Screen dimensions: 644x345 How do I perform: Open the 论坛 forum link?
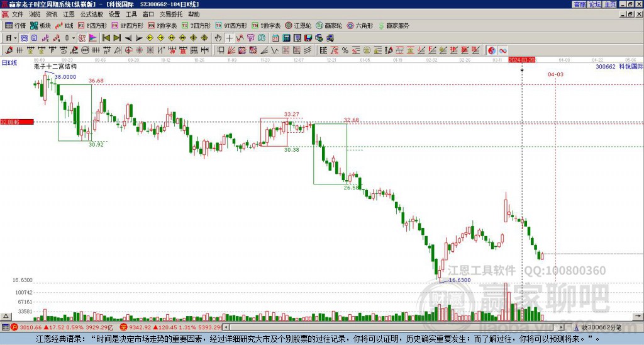[x=595, y=4]
